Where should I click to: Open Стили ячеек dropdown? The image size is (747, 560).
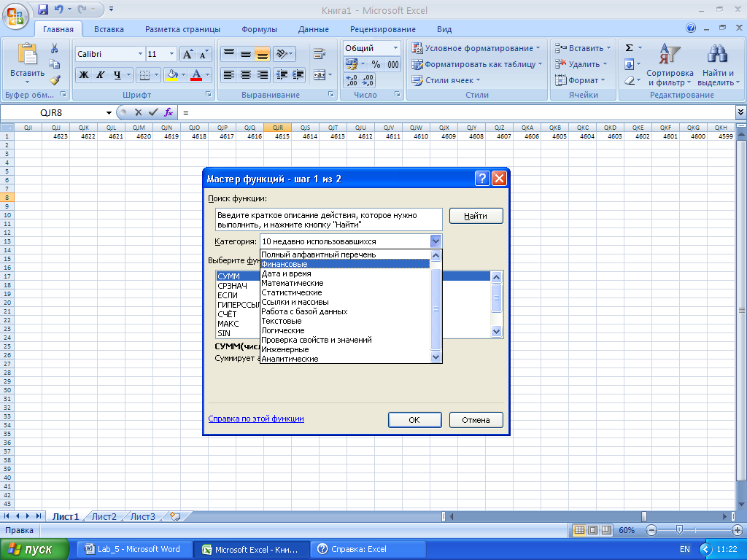pyautogui.click(x=446, y=80)
